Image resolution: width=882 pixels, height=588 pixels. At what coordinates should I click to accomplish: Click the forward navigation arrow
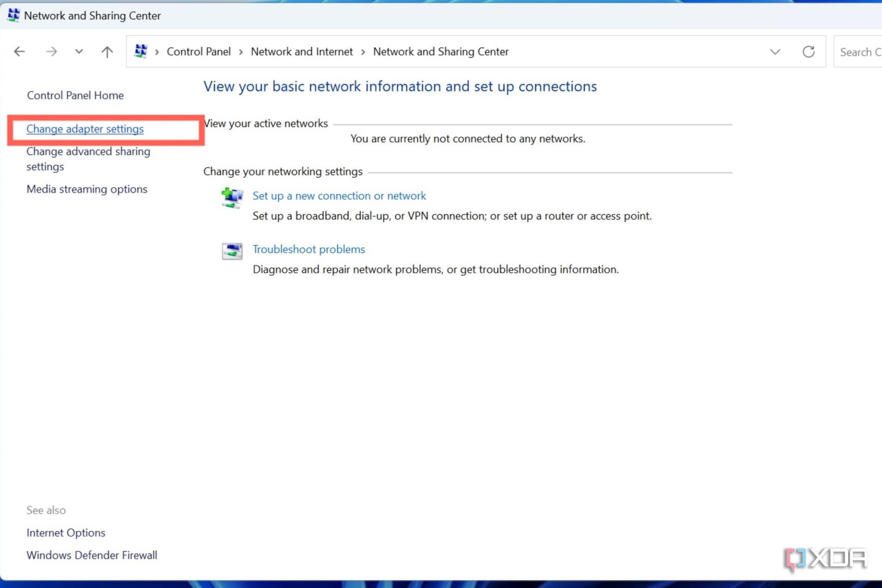(52, 51)
